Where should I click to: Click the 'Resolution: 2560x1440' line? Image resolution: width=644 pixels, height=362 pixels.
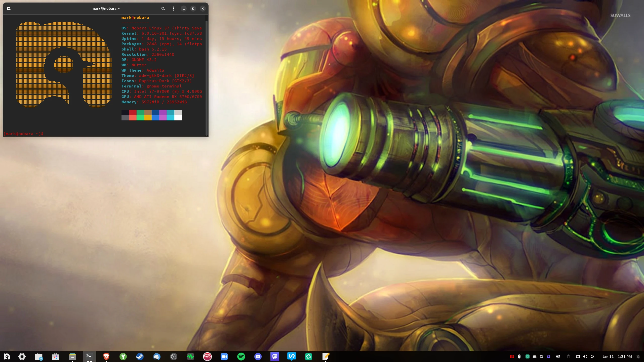(x=148, y=55)
